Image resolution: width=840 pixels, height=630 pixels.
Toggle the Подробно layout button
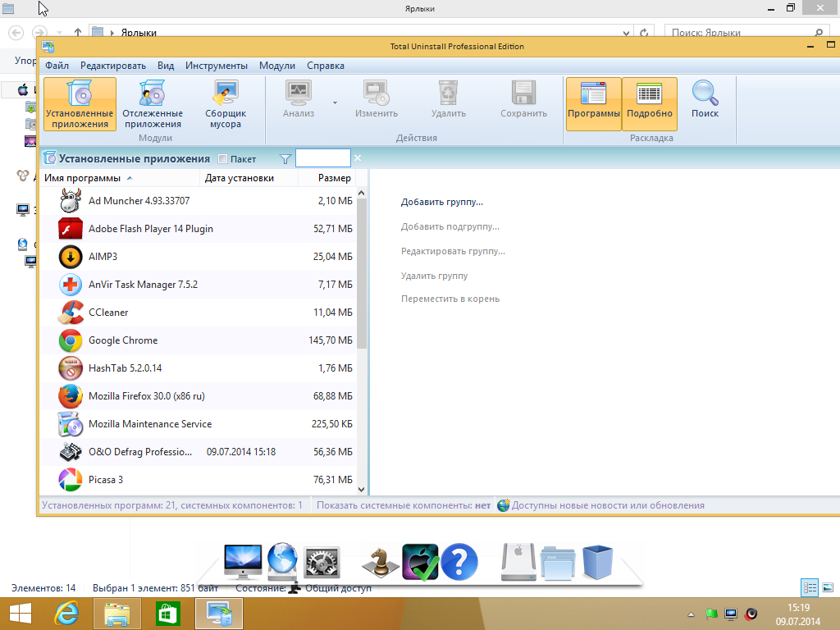point(650,104)
